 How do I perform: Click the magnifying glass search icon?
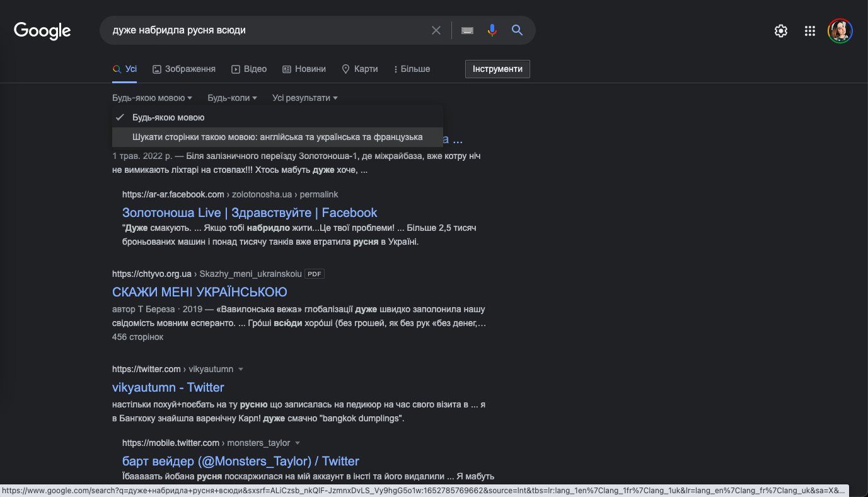click(x=517, y=30)
